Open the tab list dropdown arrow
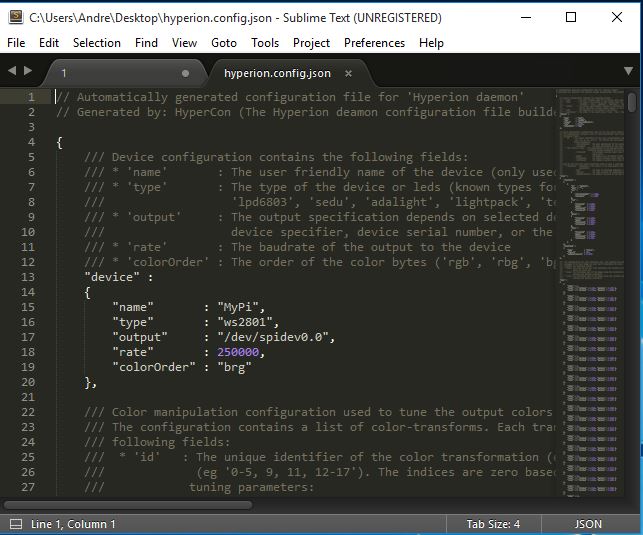 coord(628,71)
